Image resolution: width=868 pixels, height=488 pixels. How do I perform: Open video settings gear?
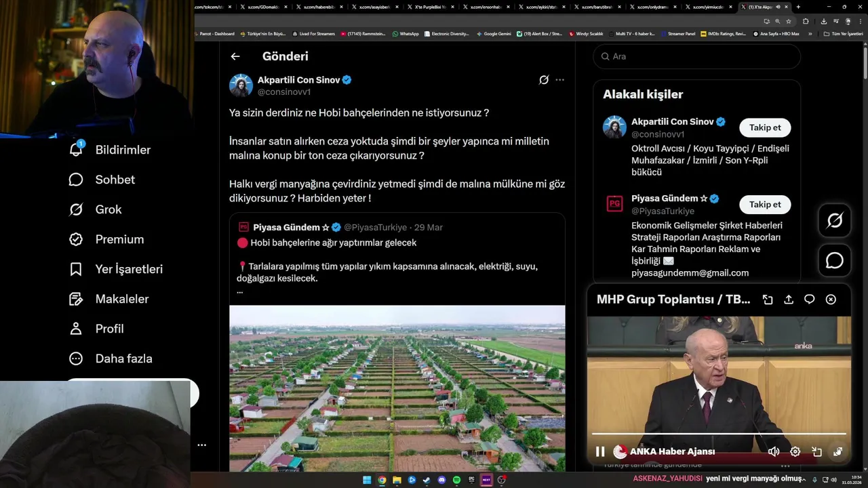795,451
